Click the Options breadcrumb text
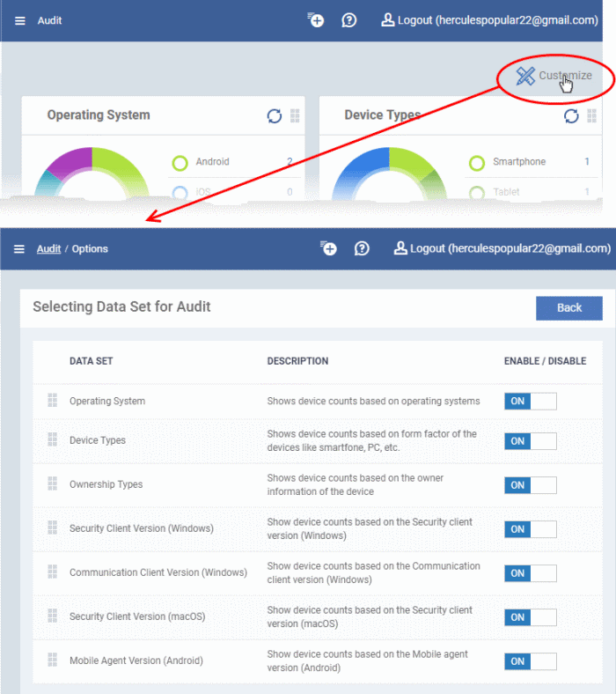The image size is (616, 694). (x=90, y=248)
